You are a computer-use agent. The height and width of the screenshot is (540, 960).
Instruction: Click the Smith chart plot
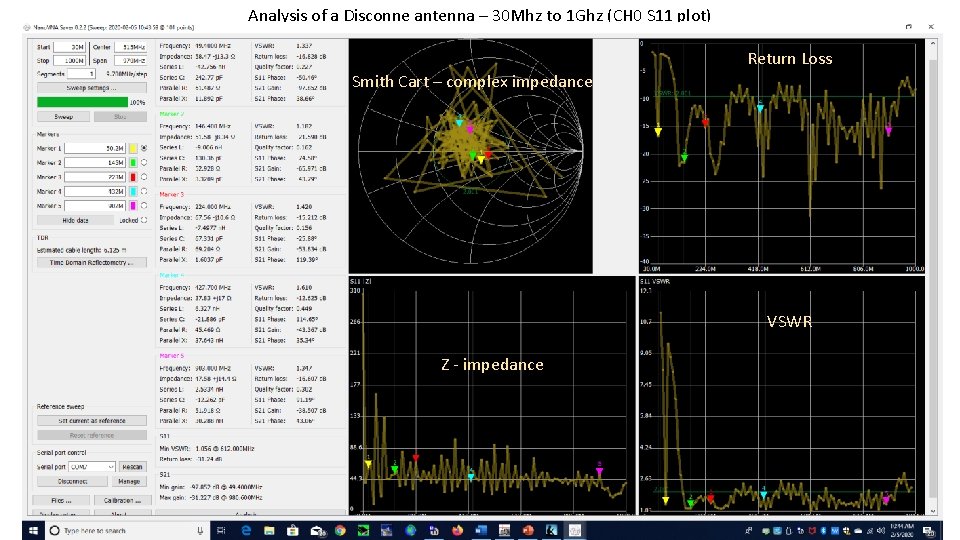471,156
